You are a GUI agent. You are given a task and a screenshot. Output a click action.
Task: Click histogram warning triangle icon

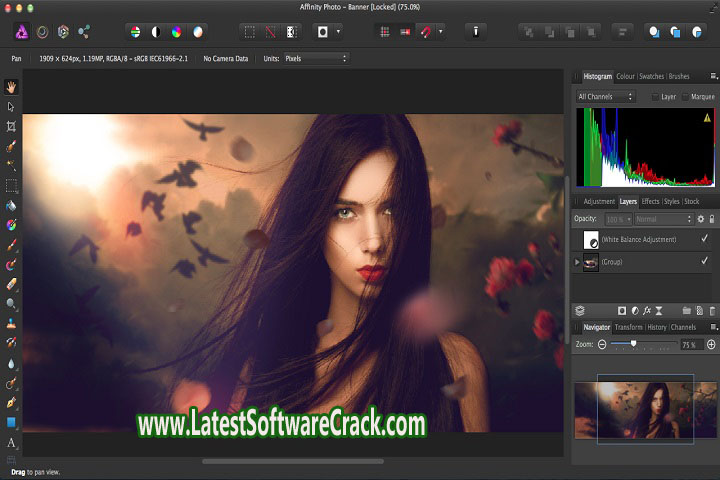coord(707,118)
